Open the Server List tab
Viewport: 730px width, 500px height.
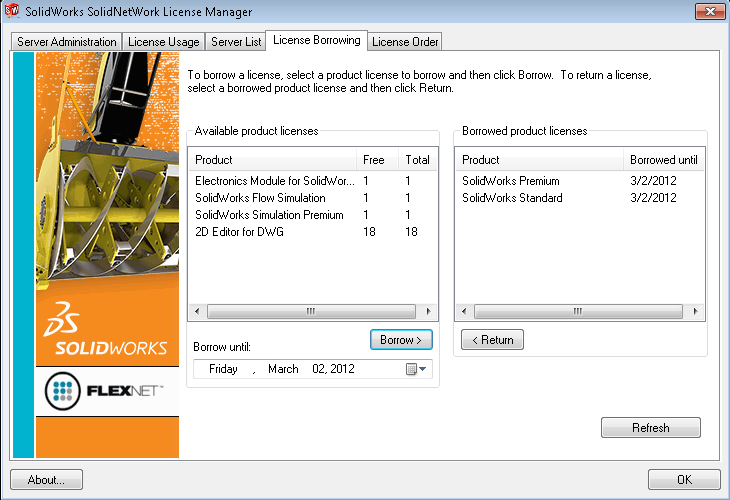236,42
